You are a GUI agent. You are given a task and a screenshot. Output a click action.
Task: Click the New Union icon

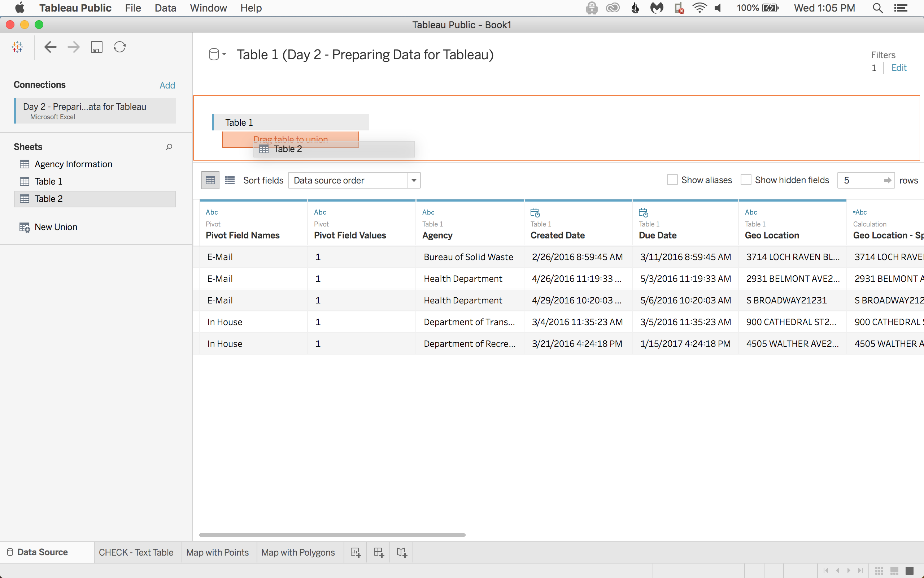point(25,227)
